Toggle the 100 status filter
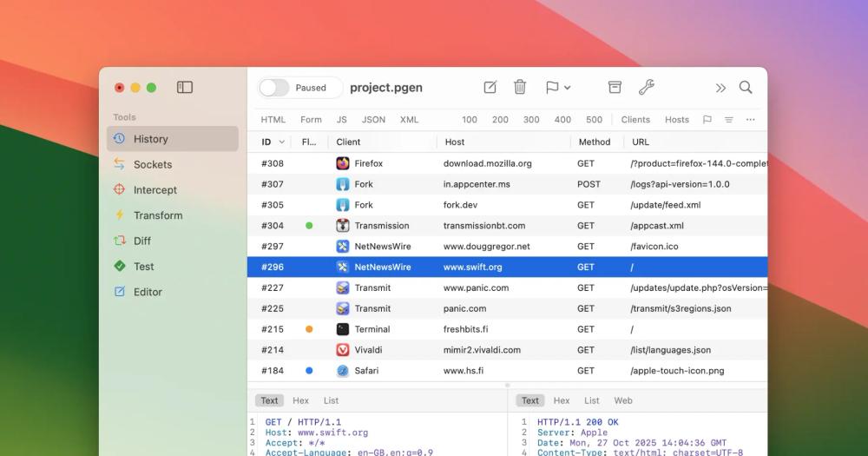This screenshot has height=456, width=868. point(470,120)
